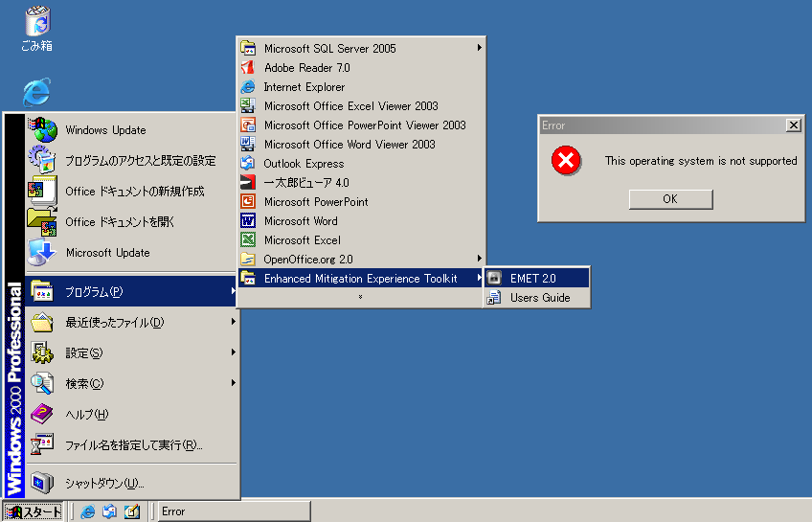
Task: Click the red error icon in dialog
Action: 566,161
